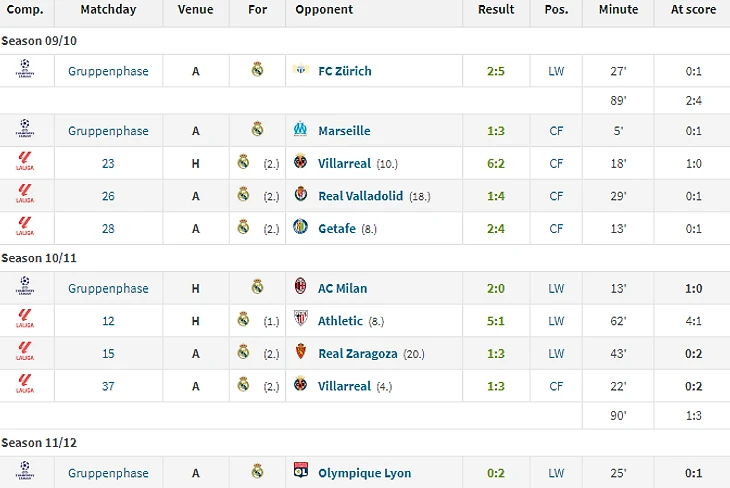Open the 2:5 result against FC Zürich
730x488 pixels.
click(x=496, y=71)
